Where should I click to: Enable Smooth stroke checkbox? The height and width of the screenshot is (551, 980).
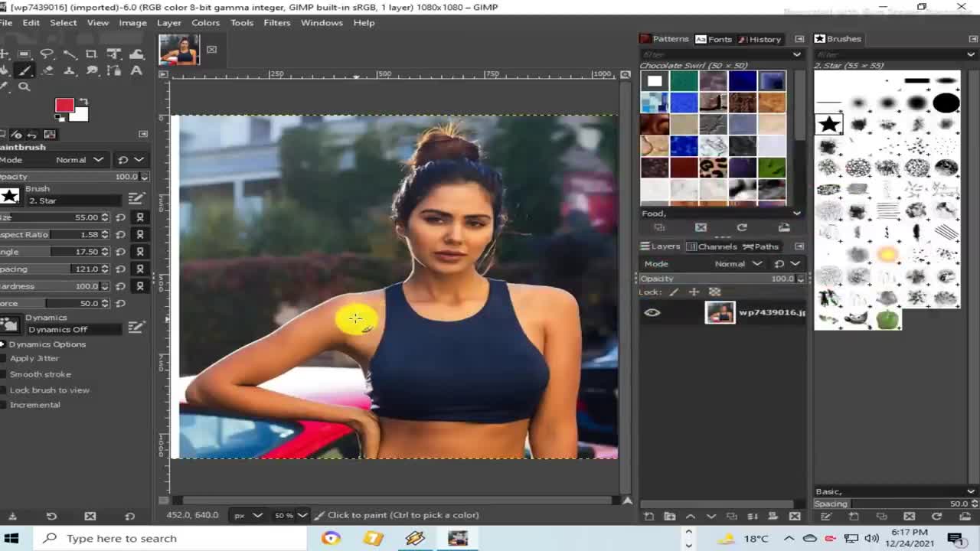tap(3, 374)
